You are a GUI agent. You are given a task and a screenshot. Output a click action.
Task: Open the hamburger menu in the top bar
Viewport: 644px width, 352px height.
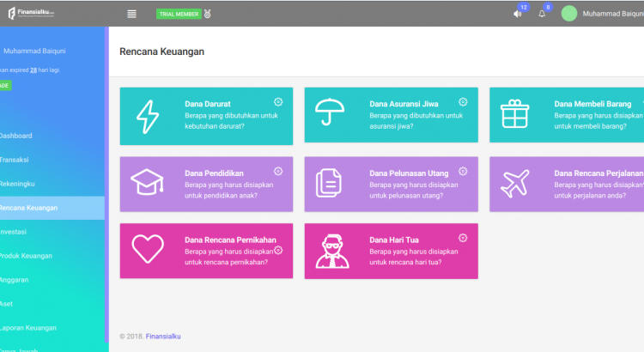tap(131, 14)
